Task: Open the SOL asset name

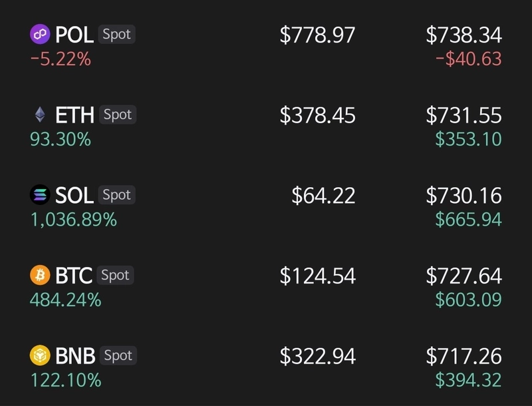Action: 74,195
